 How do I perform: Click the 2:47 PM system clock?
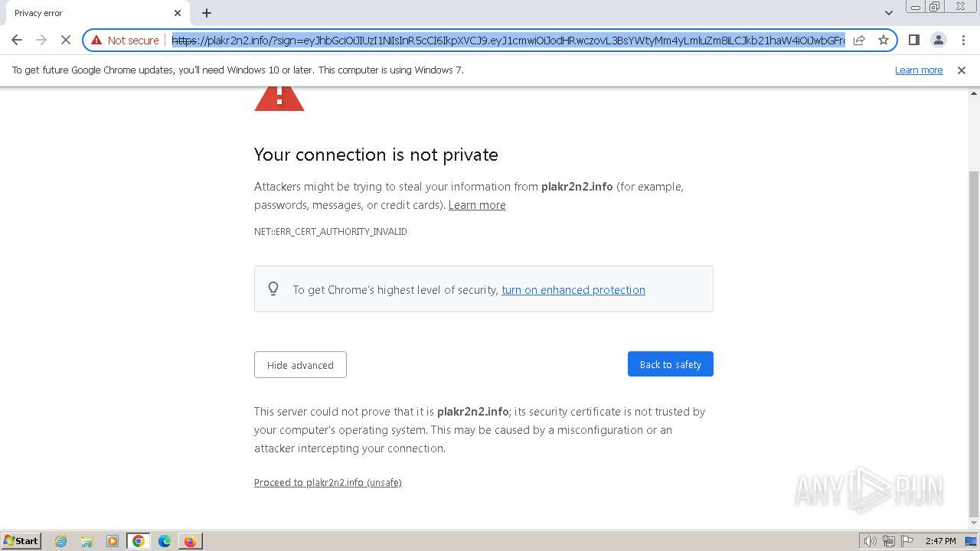coord(940,541)
